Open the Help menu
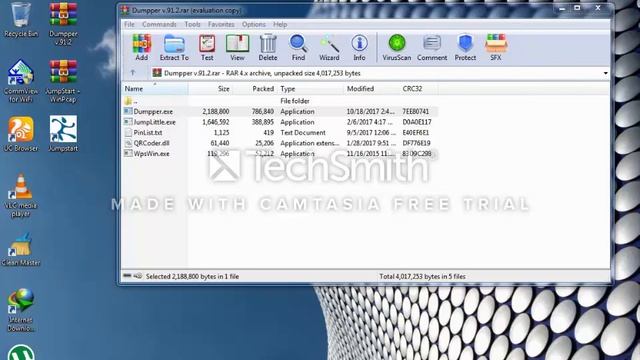 (x=280, y=24)
